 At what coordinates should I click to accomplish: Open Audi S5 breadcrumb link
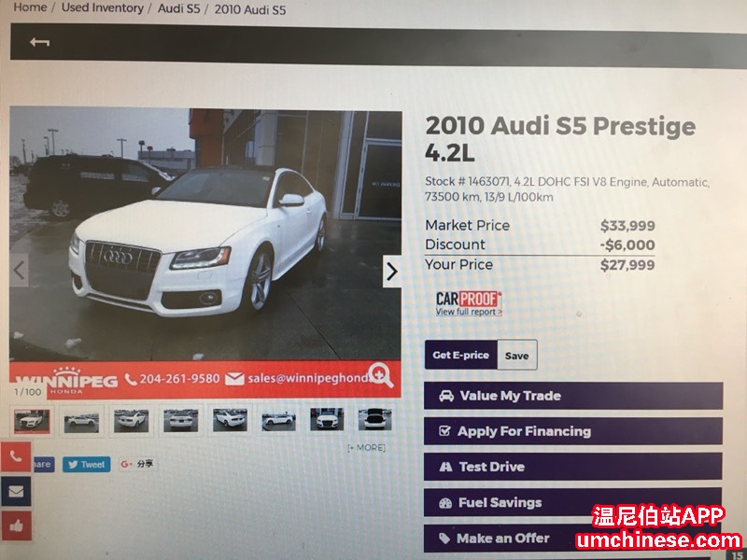pyautogui.click(x=179, y=8)
